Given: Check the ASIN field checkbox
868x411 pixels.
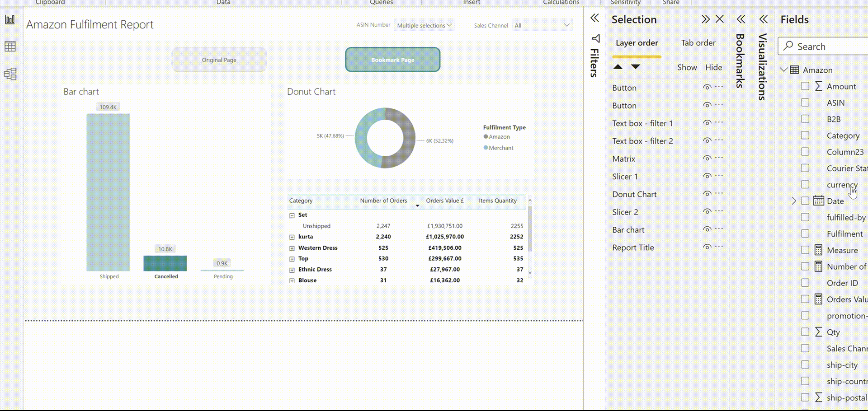Looking at the screenshot, I should point(805,103).
